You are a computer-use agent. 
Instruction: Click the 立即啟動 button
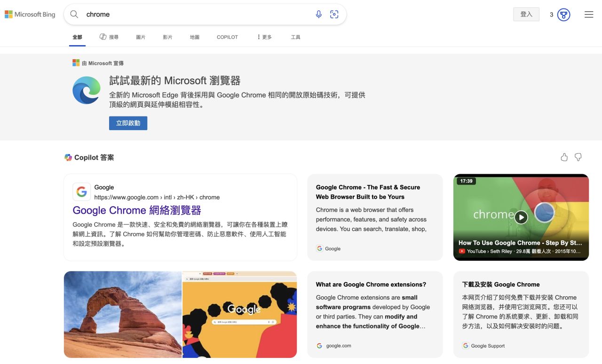click(128, 123)
